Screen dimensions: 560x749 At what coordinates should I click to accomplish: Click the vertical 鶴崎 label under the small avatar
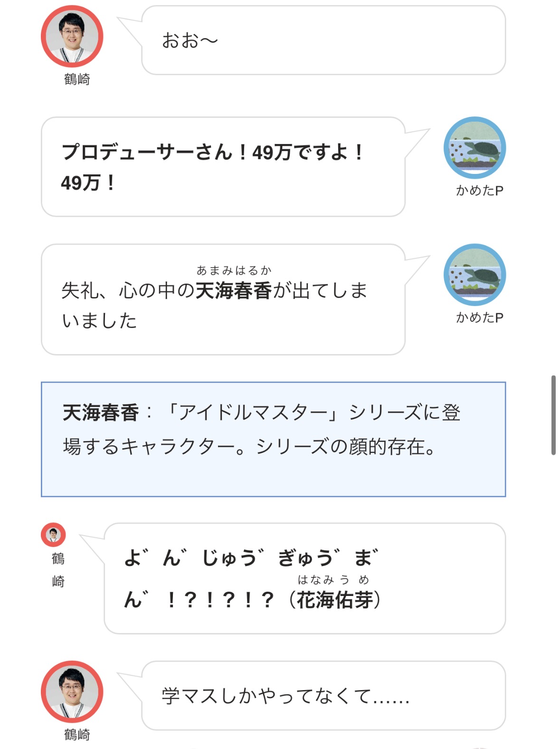click(x=58, y=570)
